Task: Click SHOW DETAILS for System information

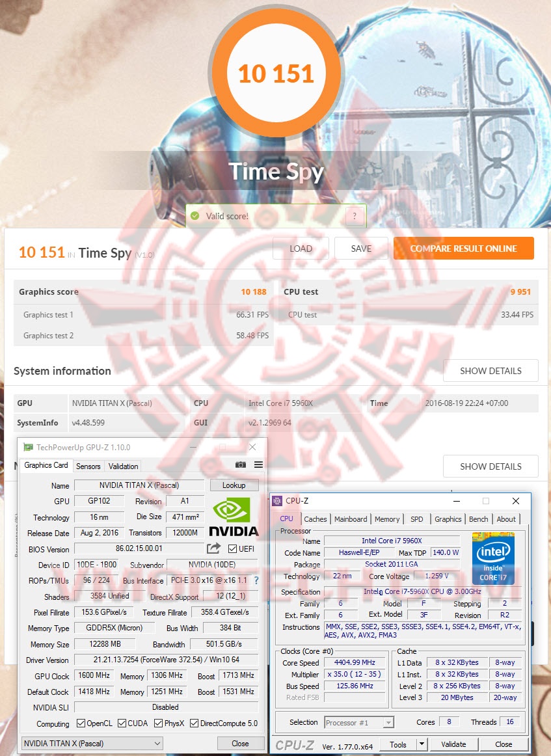Action: coord(491,371)
